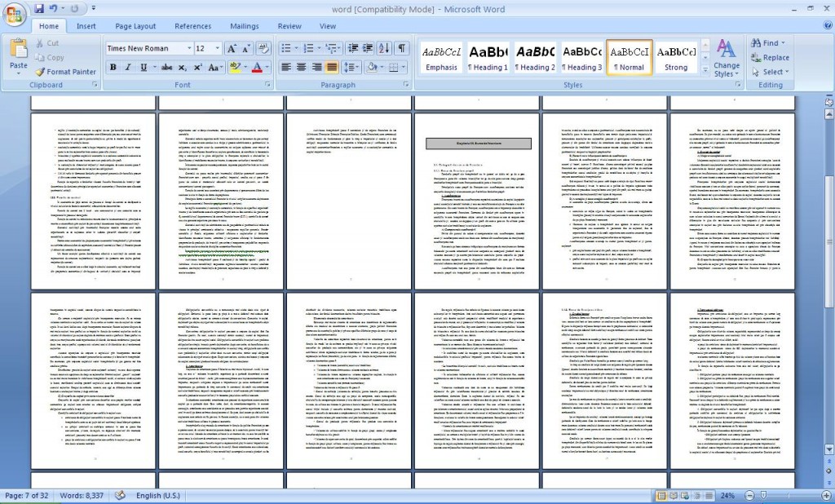
Task: Open the Styles gallery More arrow
Action: click(x=705, y=70)
